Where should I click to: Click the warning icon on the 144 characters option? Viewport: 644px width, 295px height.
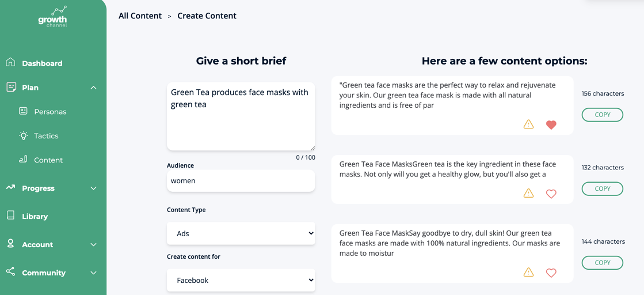pos(528,273)
